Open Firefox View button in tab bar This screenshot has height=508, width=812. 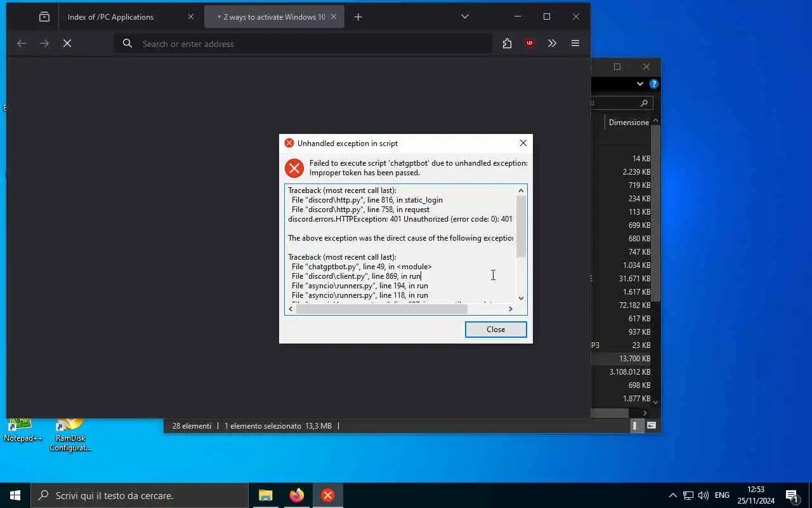[x=44, y=17]
